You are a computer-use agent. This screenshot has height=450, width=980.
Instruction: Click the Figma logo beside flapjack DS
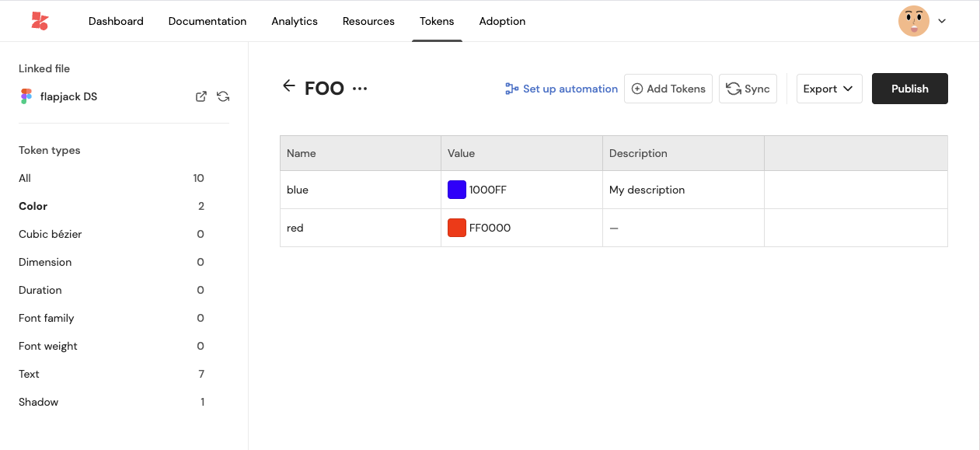pos(26,96)
